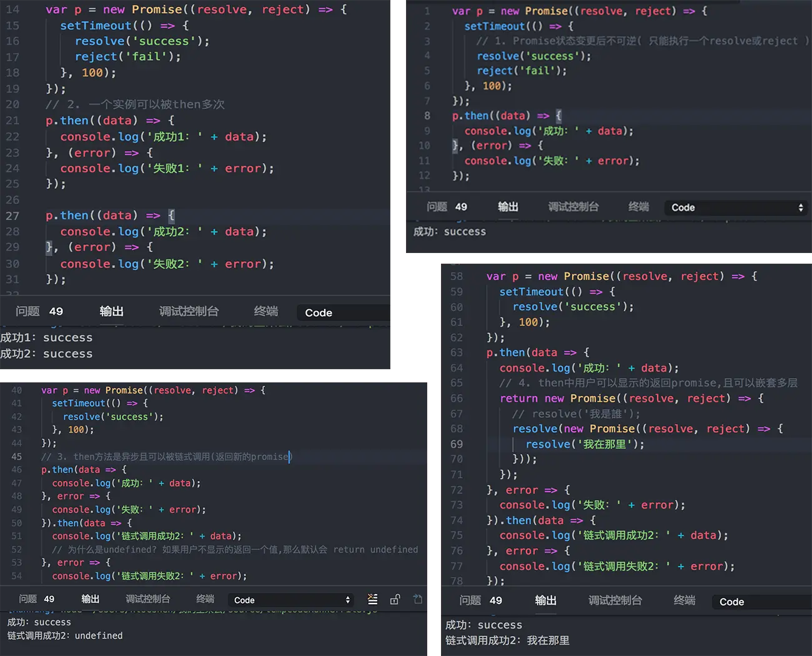Click line number 69 in the right editor gutter
The image size is (812, 656).
point(457,444)
